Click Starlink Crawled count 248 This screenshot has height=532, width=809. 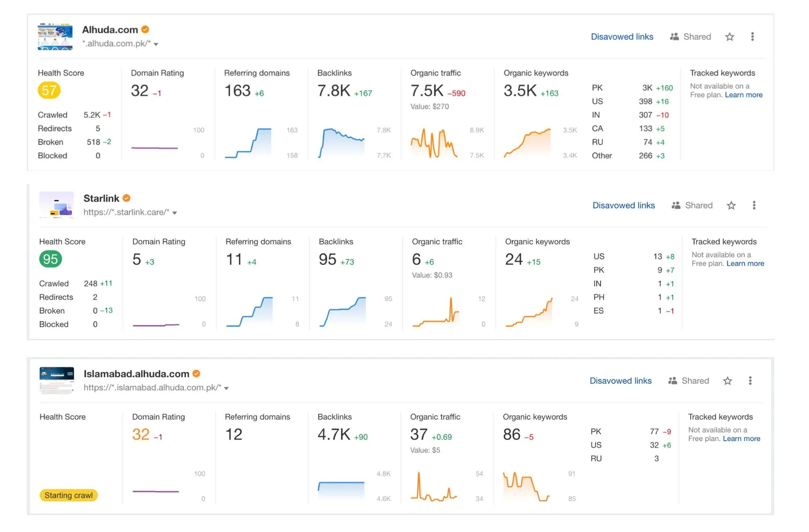coord(91,284)
